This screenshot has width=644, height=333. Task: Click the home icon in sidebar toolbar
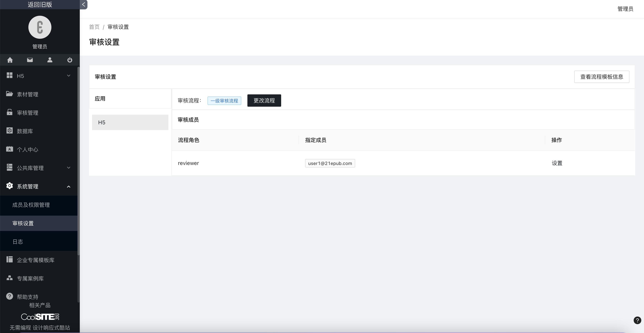[x=10, y=60]
